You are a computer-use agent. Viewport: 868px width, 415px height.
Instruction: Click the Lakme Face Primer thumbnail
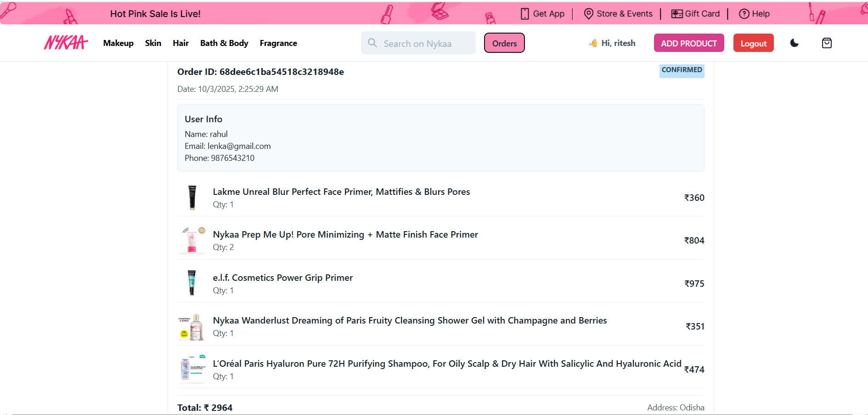pos(192,198)
